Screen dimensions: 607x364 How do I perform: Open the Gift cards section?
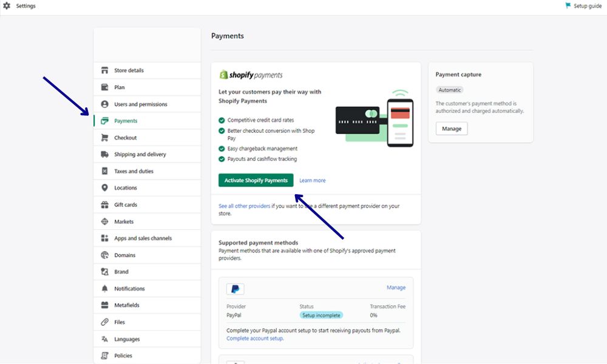pos(147,204)
